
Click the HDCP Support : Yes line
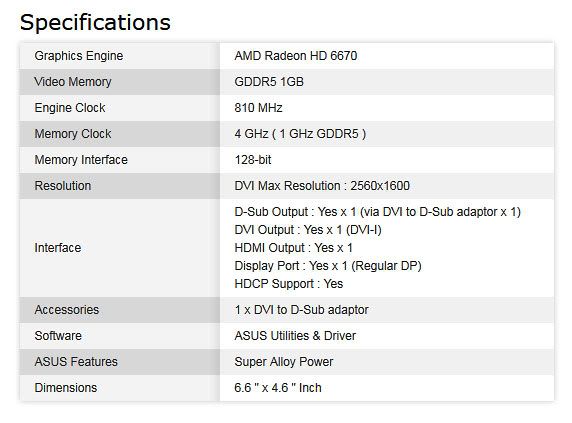click(289, 284)
